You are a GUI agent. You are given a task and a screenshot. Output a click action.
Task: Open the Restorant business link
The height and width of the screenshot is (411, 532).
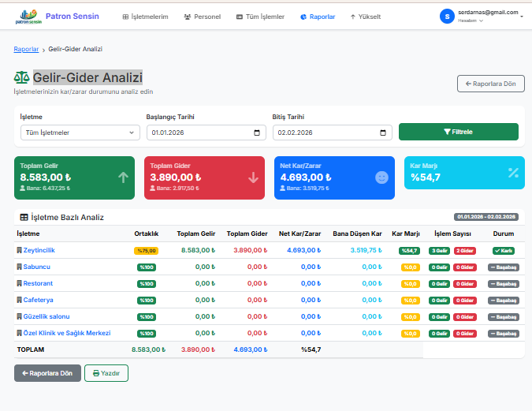tap(38, 284)
